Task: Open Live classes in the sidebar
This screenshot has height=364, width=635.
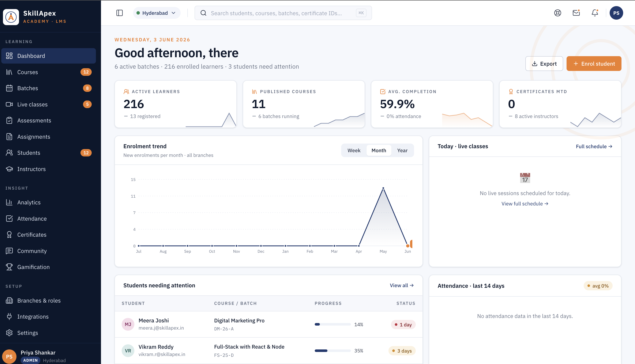Action: 49,104
